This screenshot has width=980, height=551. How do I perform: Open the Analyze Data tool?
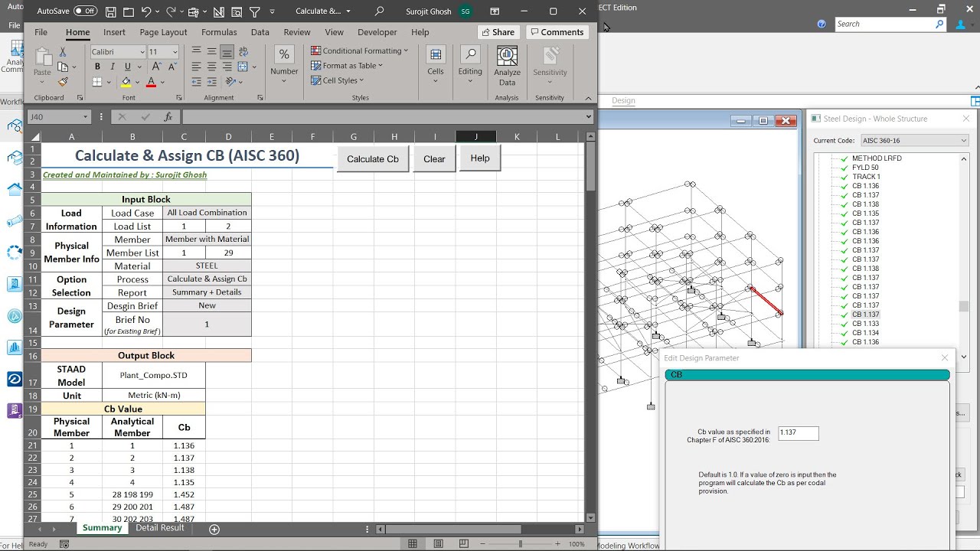tap(507, 67)
